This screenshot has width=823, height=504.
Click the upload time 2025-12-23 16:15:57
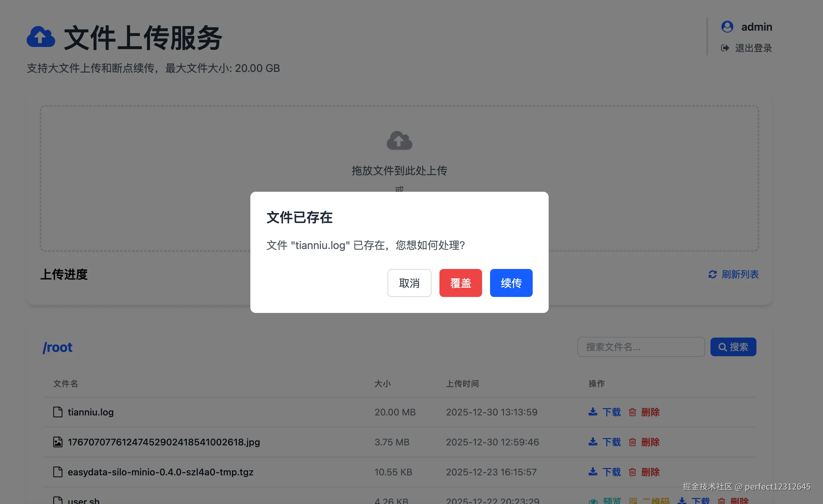[x=491, y=472]
